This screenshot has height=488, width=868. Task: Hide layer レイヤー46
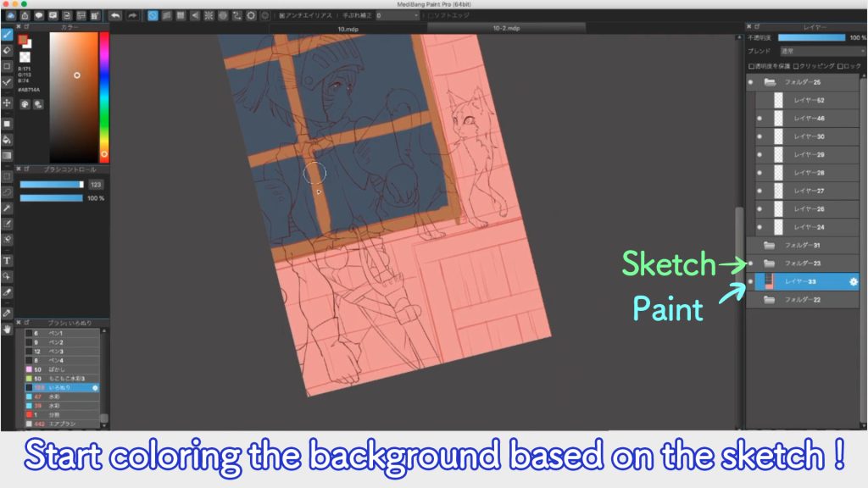(759, 119)
